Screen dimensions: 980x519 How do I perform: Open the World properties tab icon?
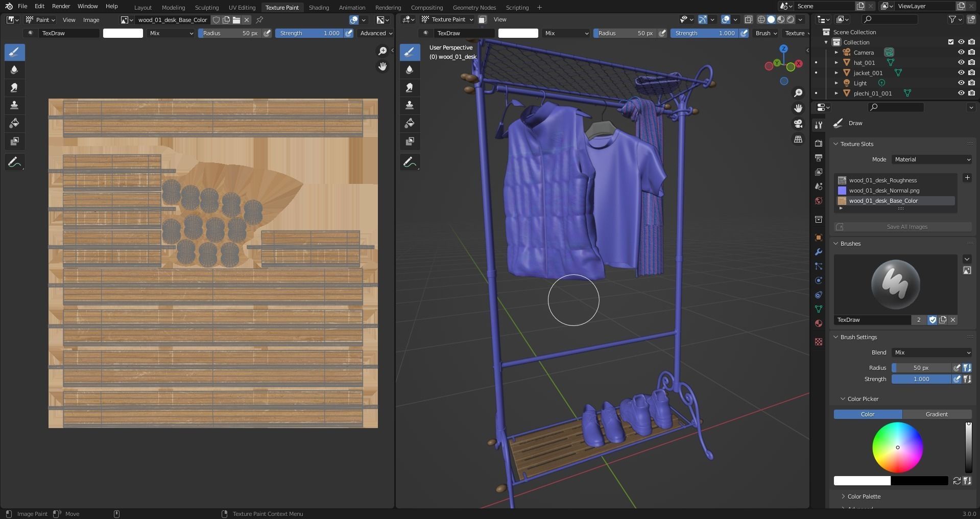tap(819, 201)
